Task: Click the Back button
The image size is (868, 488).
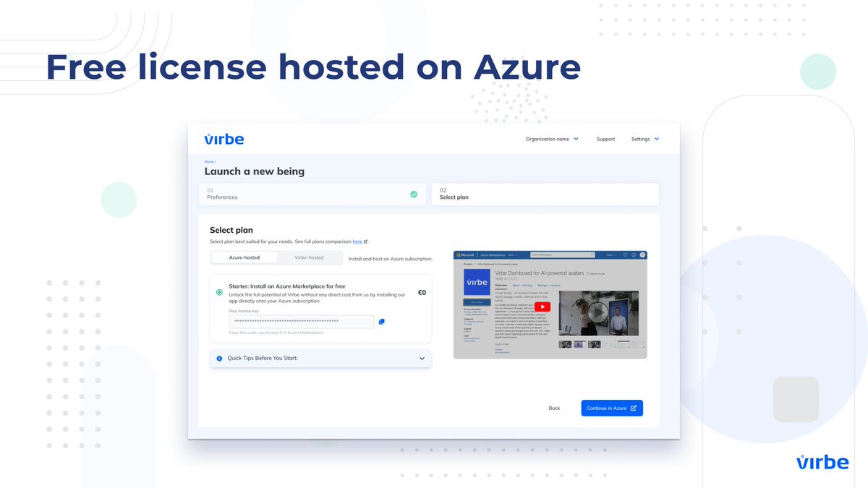Action: [x=554, y=408]
